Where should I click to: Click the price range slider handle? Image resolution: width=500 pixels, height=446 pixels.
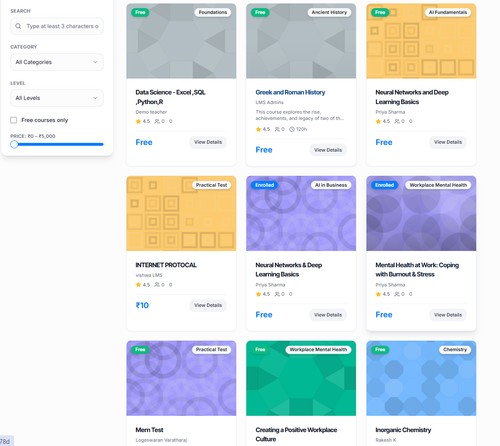pyautogui.click(x=14, y=144)
